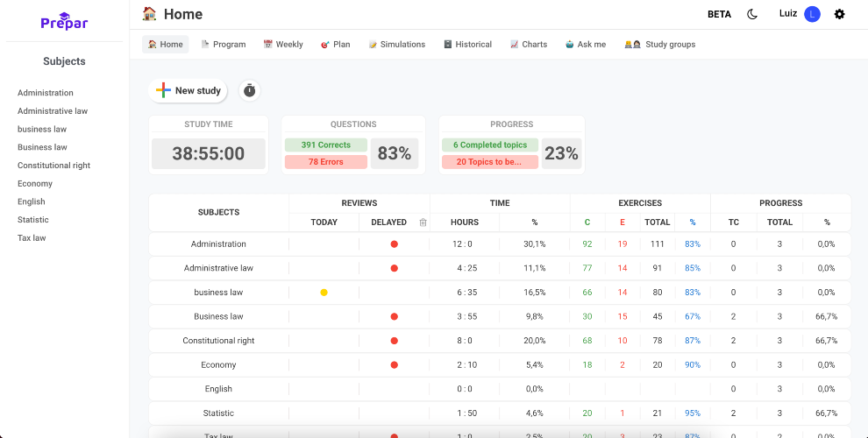Click red delayed dot for capitalized Business law

[395, 317]
